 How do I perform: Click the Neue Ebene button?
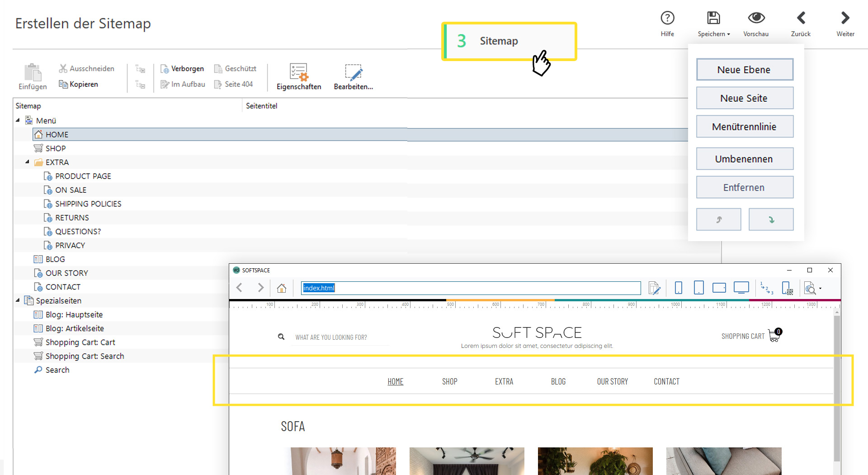tap(745, 70)
